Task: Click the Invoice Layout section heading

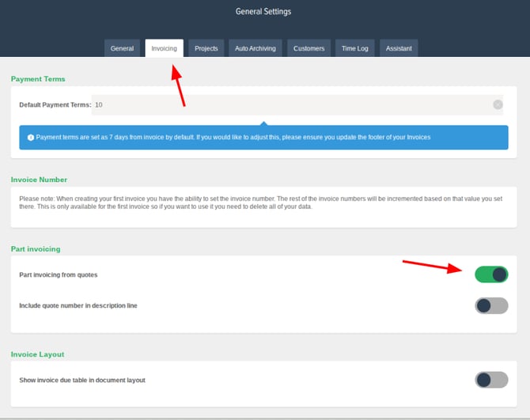Action: tap(37, 354)
